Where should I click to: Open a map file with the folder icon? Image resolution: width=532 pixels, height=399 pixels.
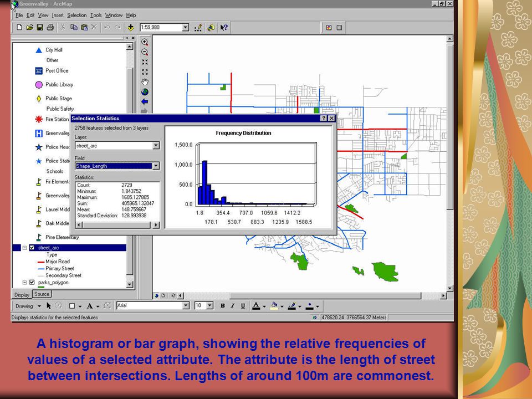coord(29,28)
